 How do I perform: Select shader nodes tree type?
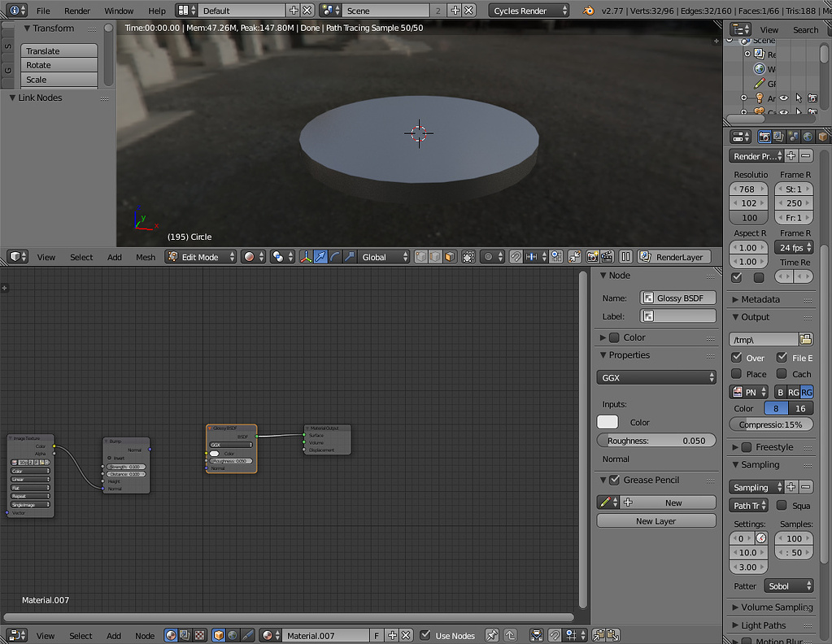click(171, 635)
